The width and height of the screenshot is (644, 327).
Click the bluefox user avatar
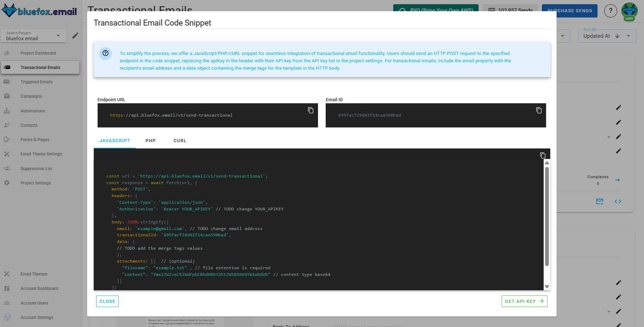click(x=629, y=11)
